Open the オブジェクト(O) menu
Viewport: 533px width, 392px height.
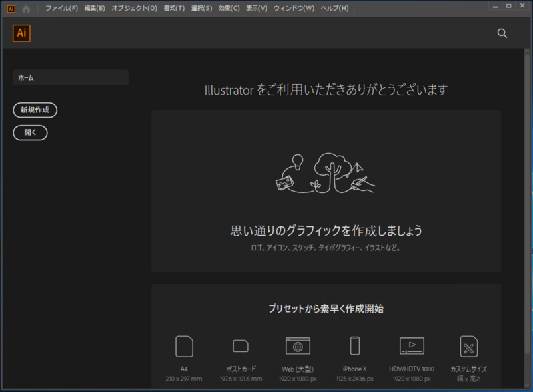click(x=135, y=8)
